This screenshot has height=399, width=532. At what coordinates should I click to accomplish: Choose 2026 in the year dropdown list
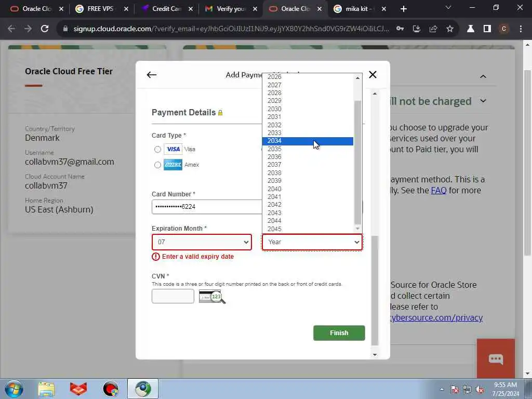pos(308,77)
